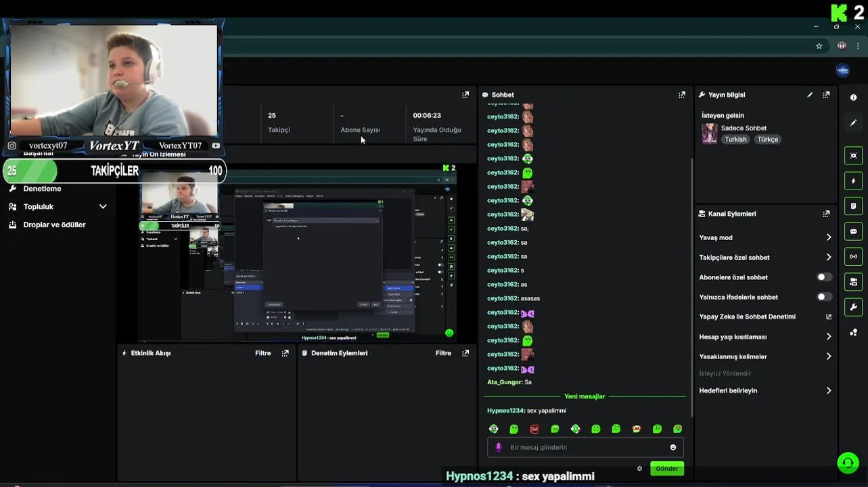Click the chat bubble sidebar icon
The width and height of the screenshot is (868, 487).
point(853,231)
